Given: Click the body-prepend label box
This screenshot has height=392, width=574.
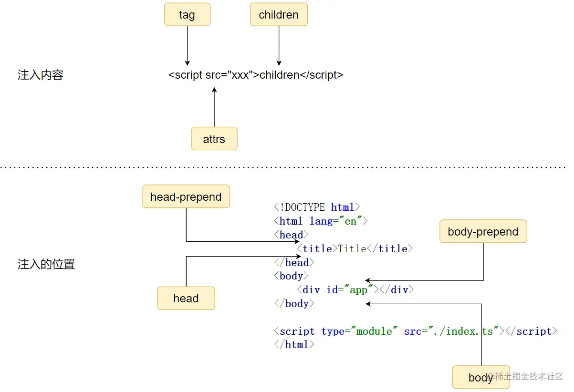Looking at the screenshot, I should (x=483, y=231).
